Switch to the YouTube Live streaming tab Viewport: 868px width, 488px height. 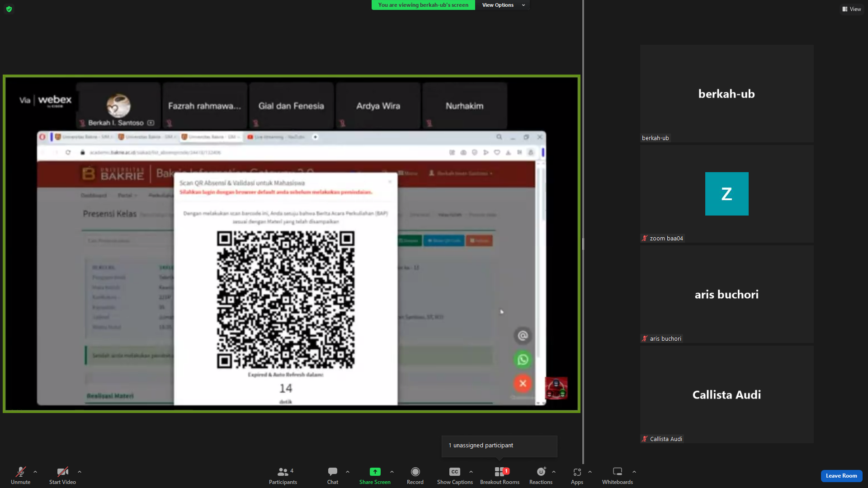coord(276,137)
